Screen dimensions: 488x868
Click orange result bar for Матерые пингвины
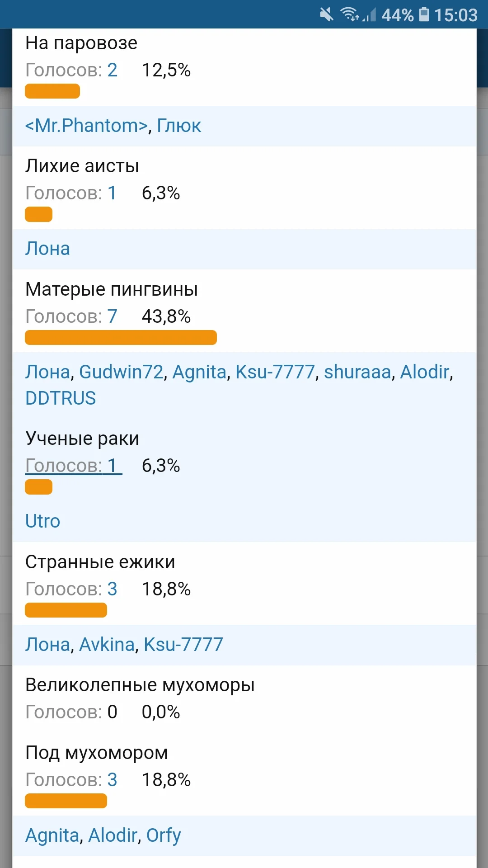pos(121,338)
